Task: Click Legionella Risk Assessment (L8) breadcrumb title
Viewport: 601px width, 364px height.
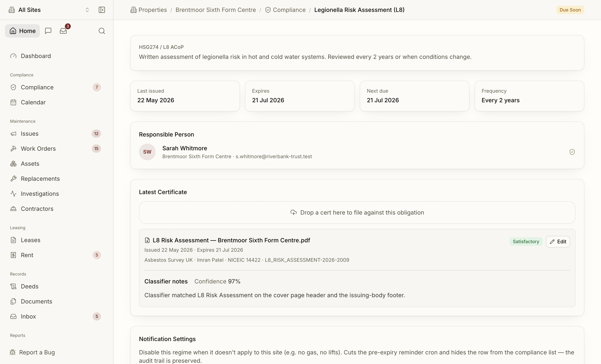Action: (x=359, y=10)
